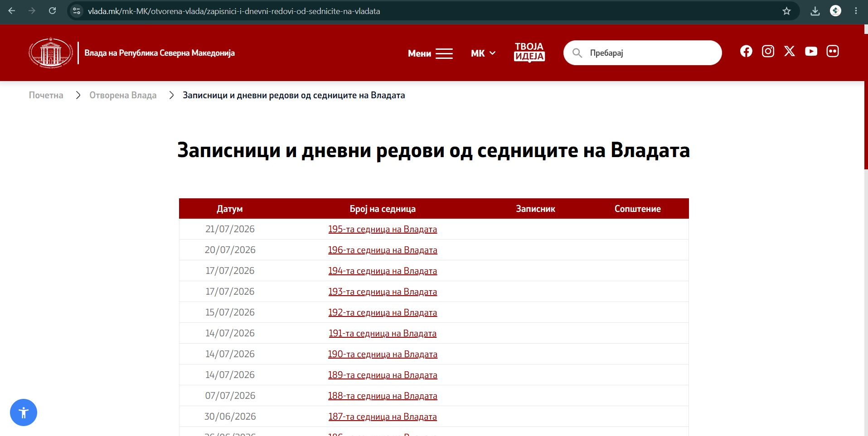
Task: Click the browser forward arrow
Action: (x=32, y=11)
